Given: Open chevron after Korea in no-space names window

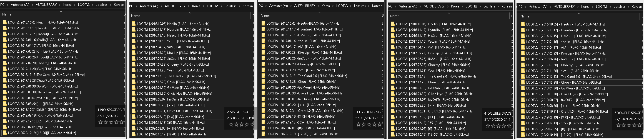Looking at the screenshot, I should (75, 5).
